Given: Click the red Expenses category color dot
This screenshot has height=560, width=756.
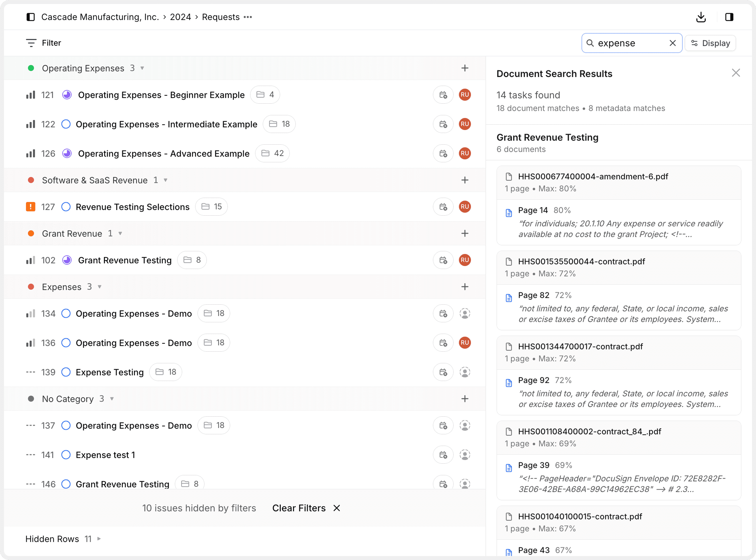Looking at the screenshot, I should [x=31, y=287].
